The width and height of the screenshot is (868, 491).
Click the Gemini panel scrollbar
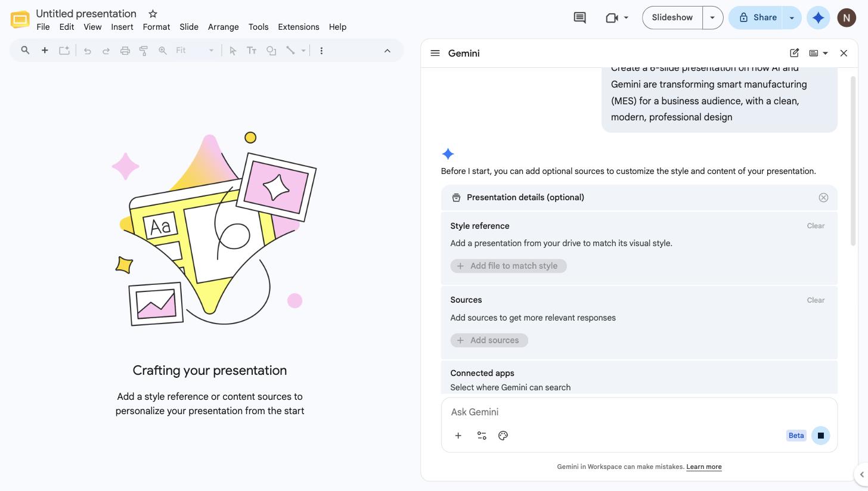pos(853,161)
